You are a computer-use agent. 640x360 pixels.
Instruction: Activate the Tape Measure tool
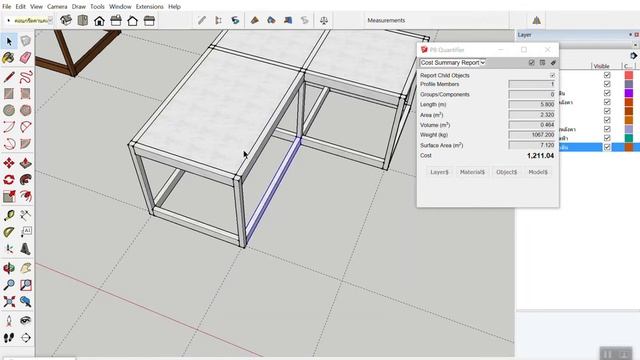9,216
